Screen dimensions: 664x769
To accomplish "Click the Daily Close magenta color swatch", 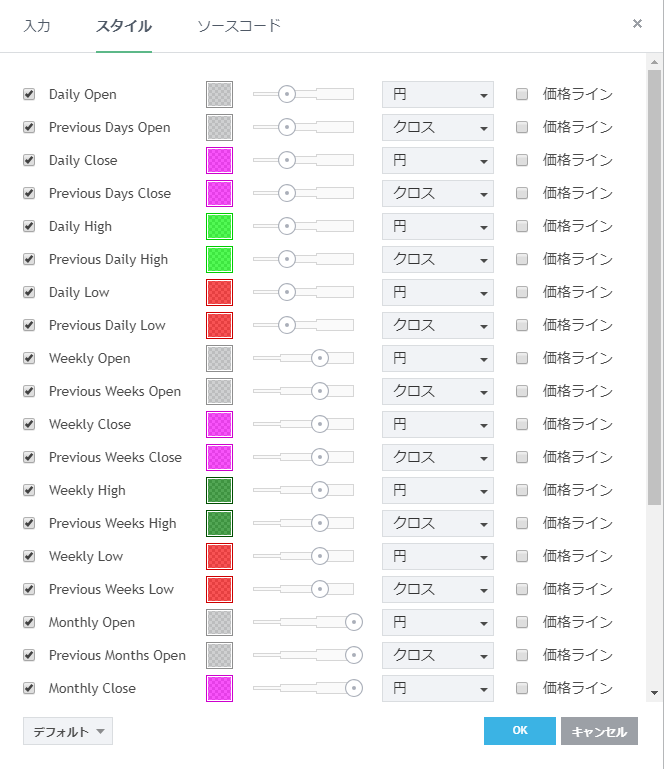I will 219,160.
